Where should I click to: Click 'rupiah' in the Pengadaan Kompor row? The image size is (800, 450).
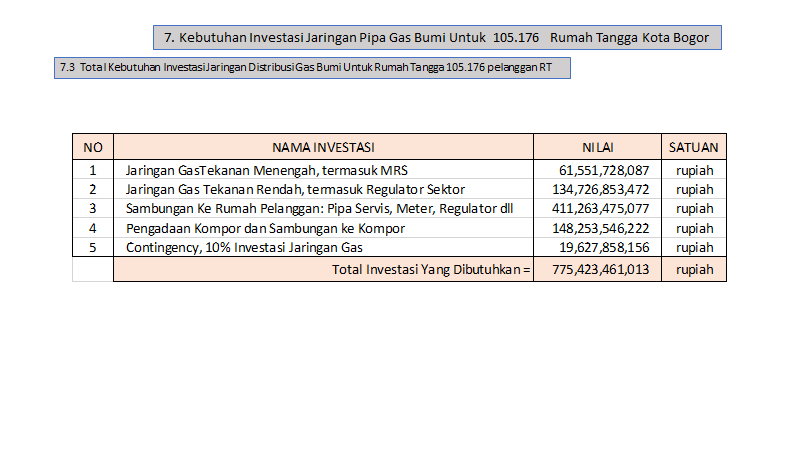coord(694,228)
